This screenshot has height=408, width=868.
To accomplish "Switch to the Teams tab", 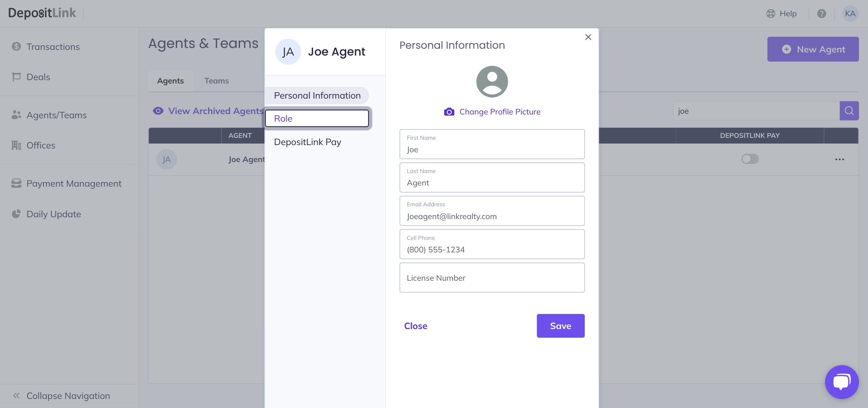I will coord(216,81).
